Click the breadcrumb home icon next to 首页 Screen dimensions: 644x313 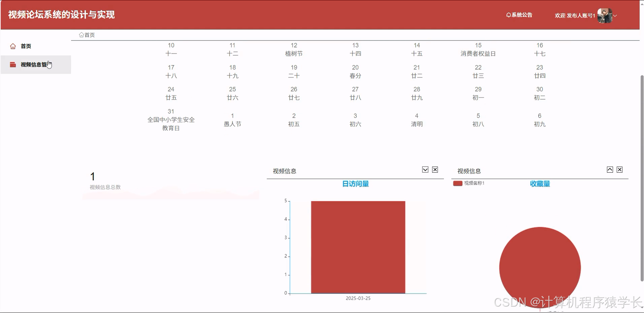pyautogui.click(x=81, y=35)
